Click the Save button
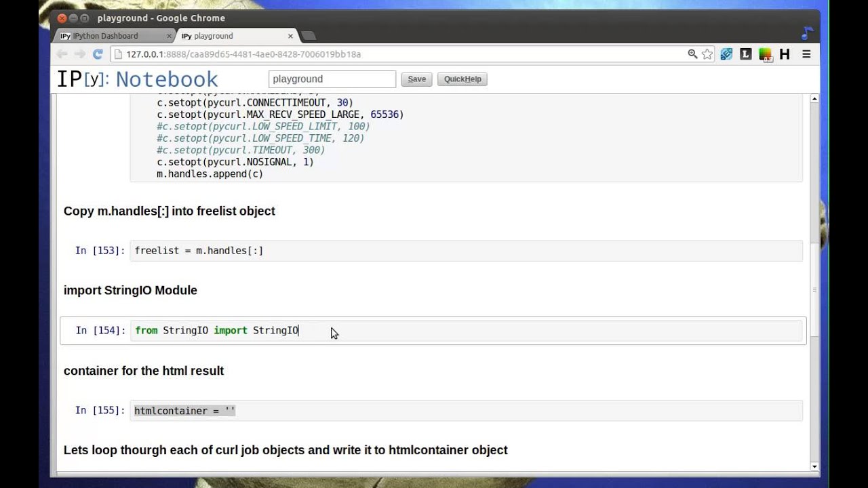 [416, 79]
